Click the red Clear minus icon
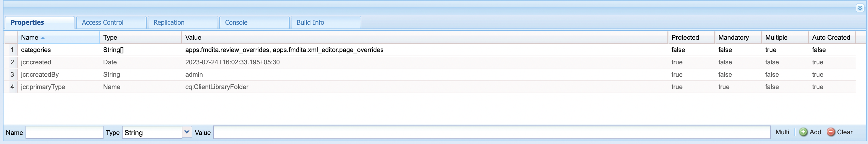868x144 pixels. (x=830, y=132)
